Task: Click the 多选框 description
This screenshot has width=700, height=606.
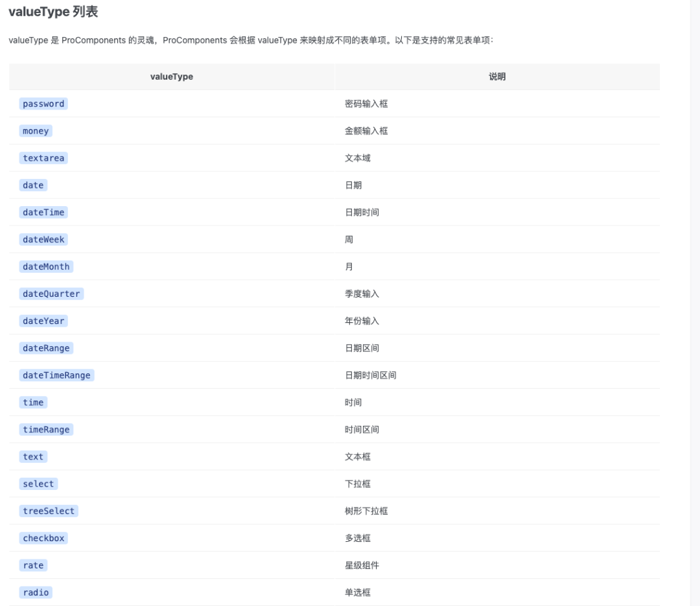Action: click(x=358, y=538)
